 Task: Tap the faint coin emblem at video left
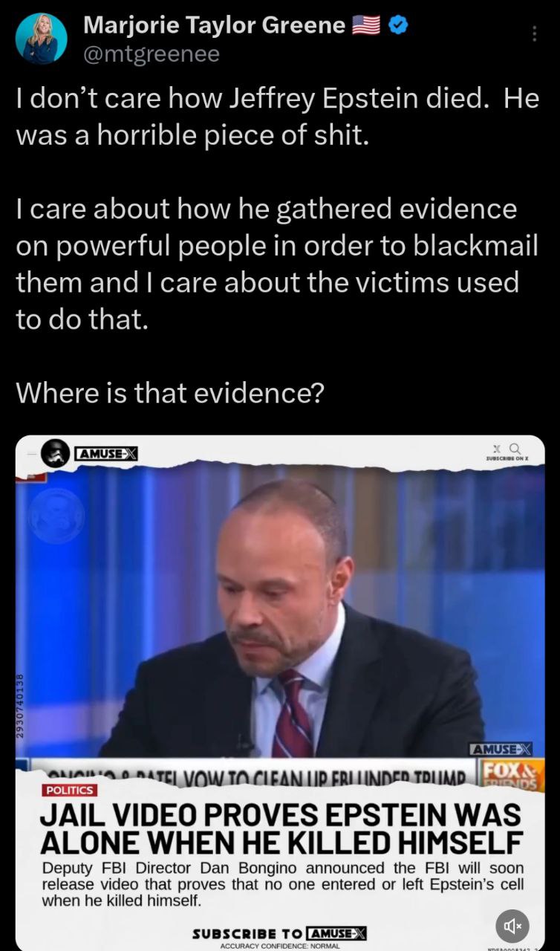tap(56, 514)
